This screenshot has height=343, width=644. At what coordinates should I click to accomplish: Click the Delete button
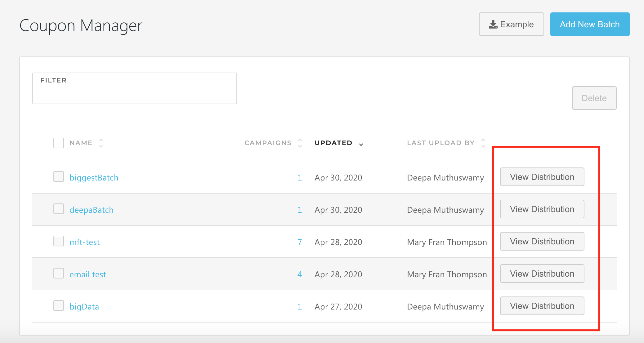594,98
